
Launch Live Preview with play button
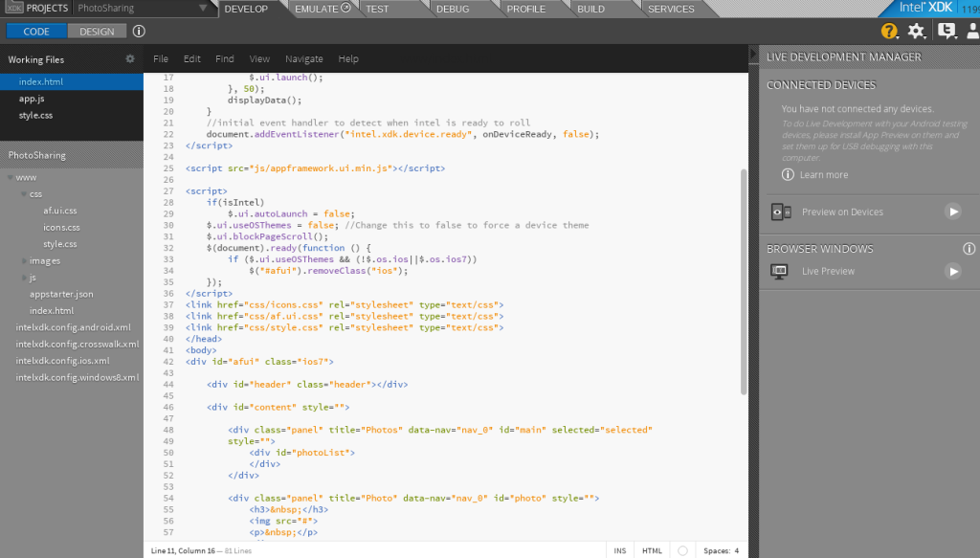(x=952, y=271)
